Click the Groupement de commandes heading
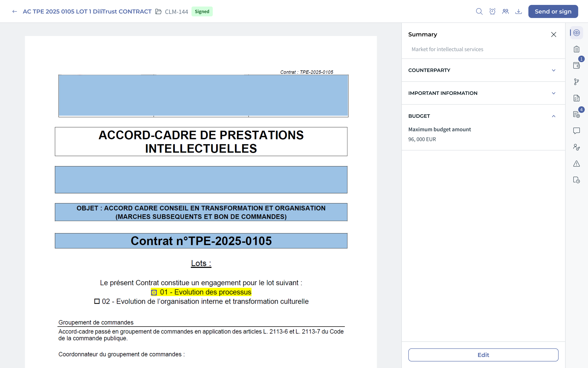Screen dimensions: 588x368 pos(96,322)
